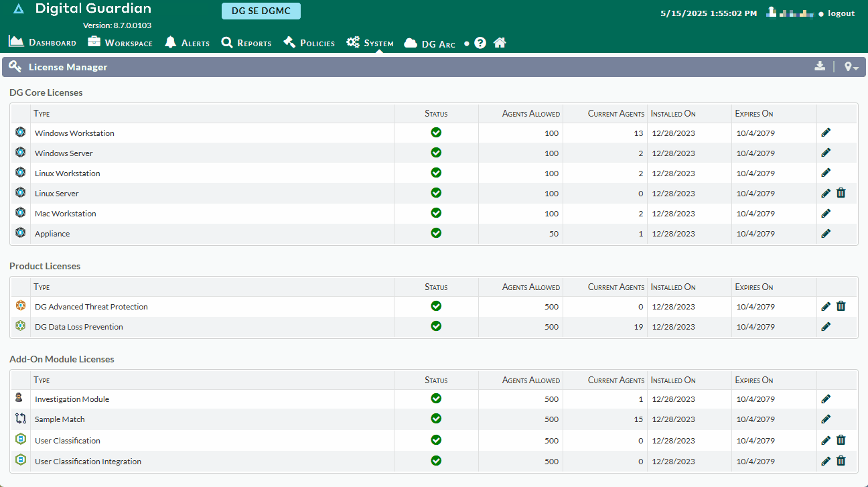Click the arrows icon next to Sample Match

point(20,418)
